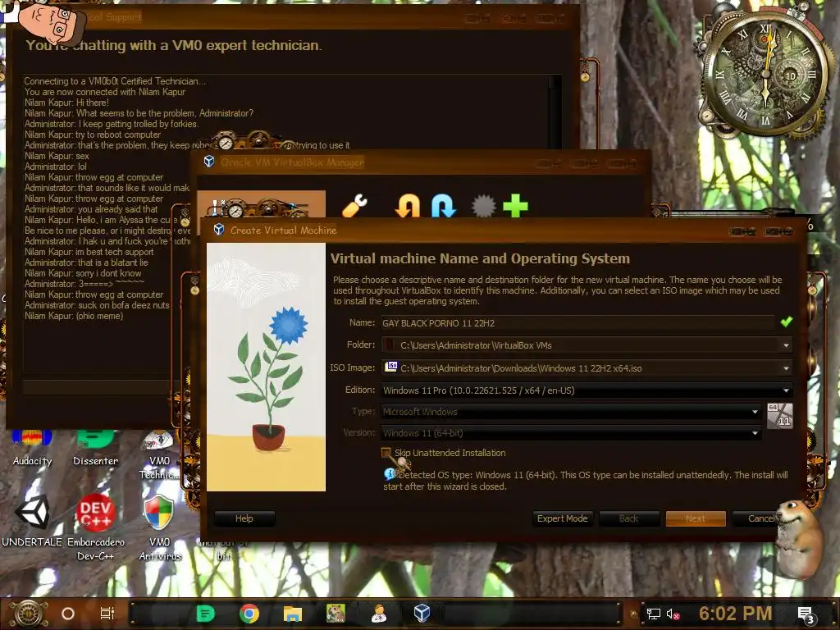The width and height of the screenshot is (840, 630).
Task: Open the UNDERTALE desktop shortcut
Action: pyautogui.click(x=32, y=521)
